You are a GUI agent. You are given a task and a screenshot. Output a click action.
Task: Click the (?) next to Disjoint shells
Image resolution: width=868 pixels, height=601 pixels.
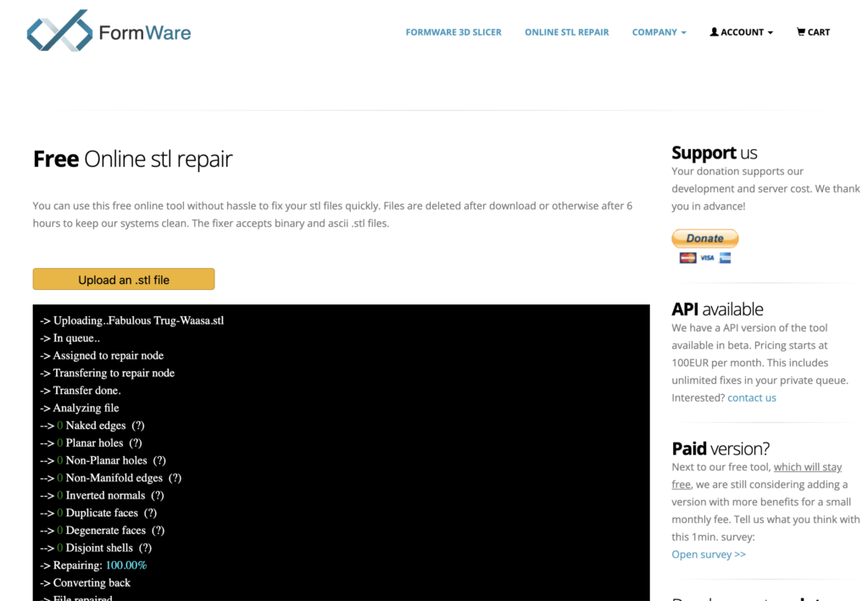145,548
